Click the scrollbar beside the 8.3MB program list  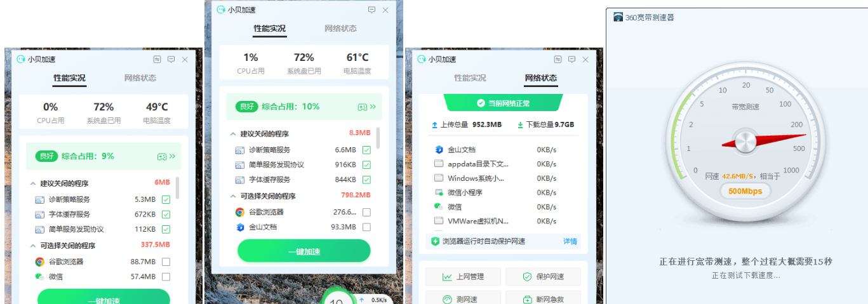pos(378,138)
